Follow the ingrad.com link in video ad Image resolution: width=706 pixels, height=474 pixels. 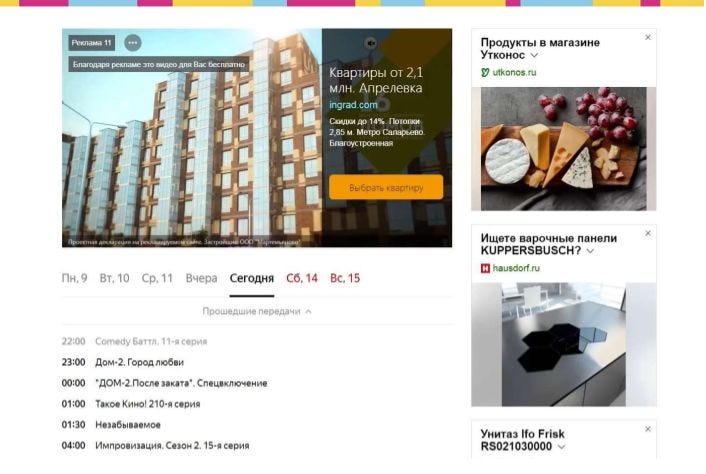(353, 105)
